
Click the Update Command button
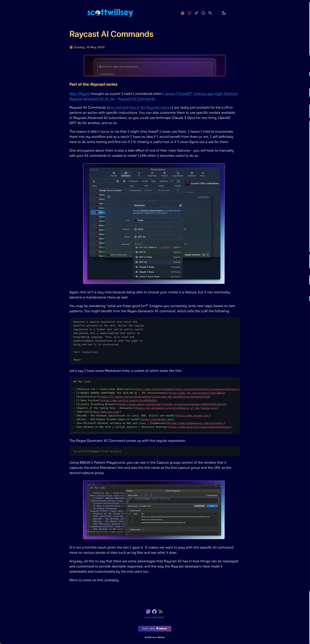(193, 255)
